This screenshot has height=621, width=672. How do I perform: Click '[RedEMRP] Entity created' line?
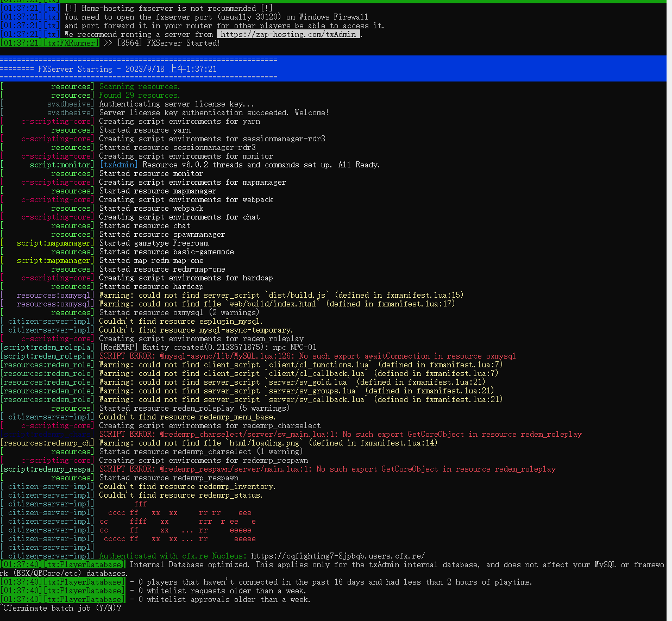coord(208,347)
